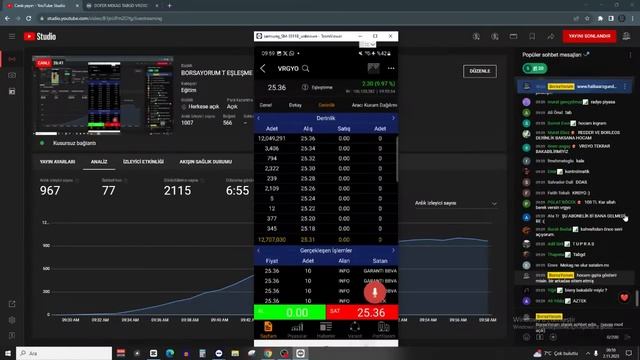
Task: Open the Manage calendar icon in sidebar
Action: pyautogui.click(x=12, y=91)
